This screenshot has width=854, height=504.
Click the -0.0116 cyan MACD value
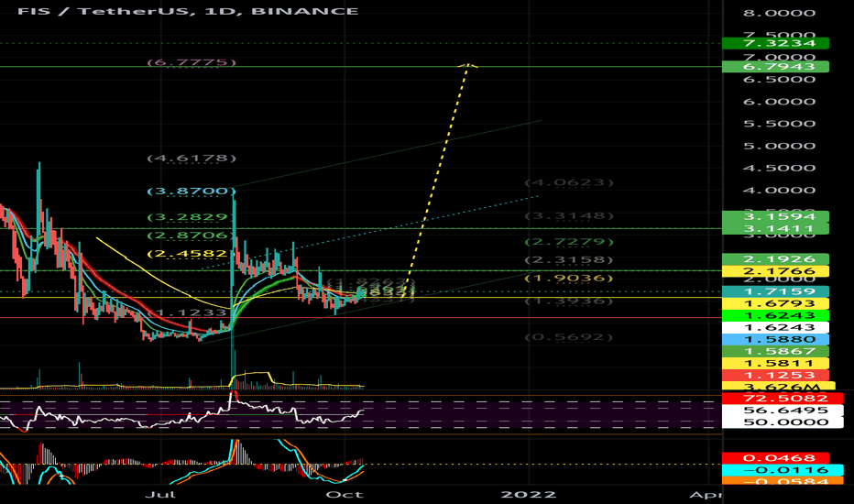tap(783, 470)
